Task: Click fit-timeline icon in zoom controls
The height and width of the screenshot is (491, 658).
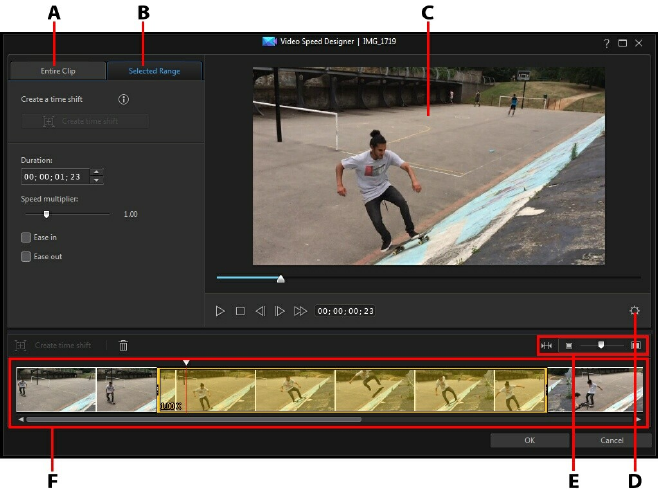Action: click(x=547, y=345)
